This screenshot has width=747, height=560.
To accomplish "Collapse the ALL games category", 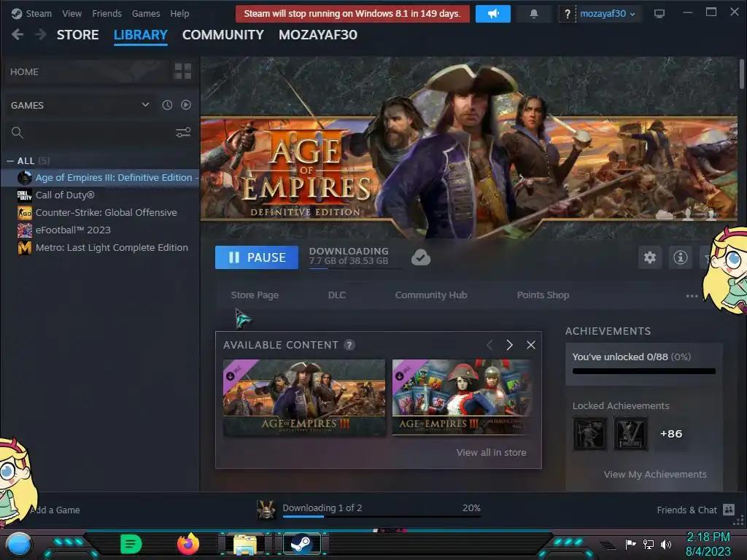I will point(10,161).
